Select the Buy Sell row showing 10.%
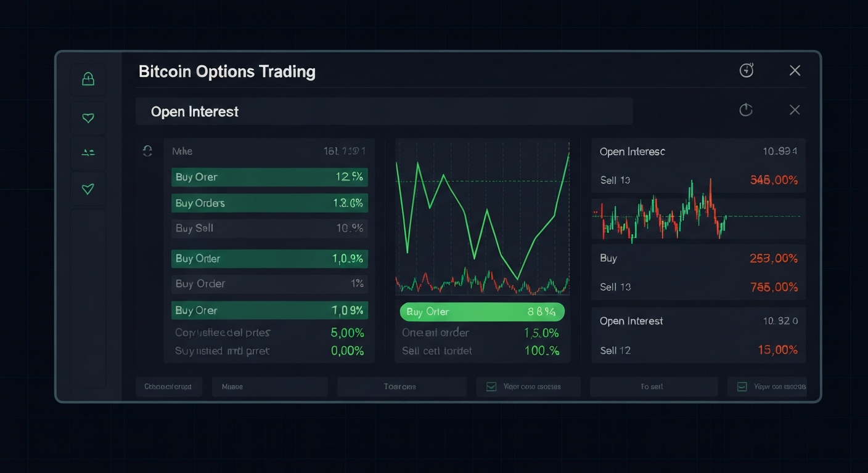The width and height of the screenshot is (868, 473). pos(269,228)
